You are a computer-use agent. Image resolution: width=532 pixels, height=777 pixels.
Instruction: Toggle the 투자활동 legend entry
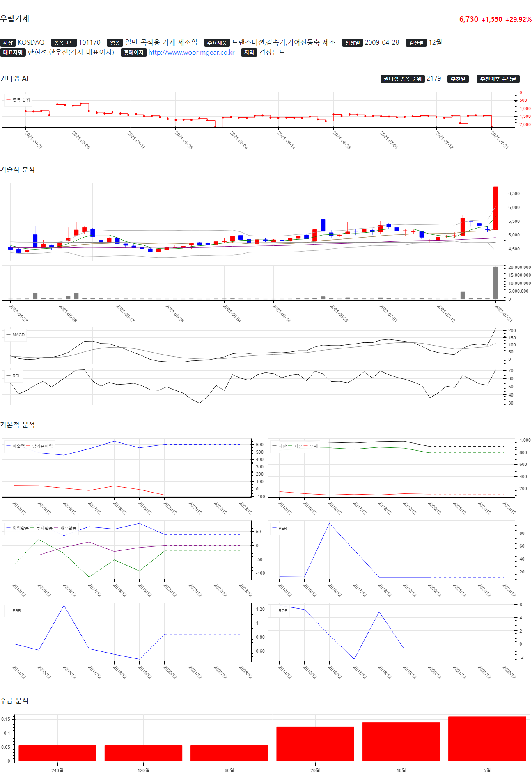tap(41, 528)
